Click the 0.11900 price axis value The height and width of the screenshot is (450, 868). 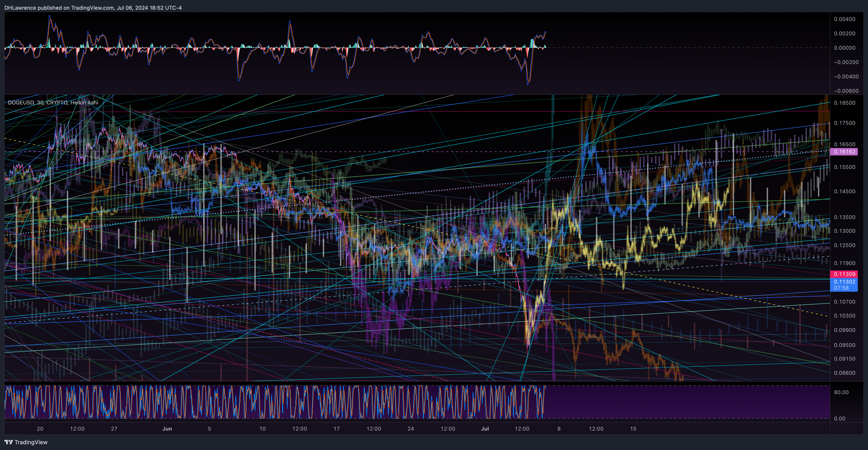[844, 263]
